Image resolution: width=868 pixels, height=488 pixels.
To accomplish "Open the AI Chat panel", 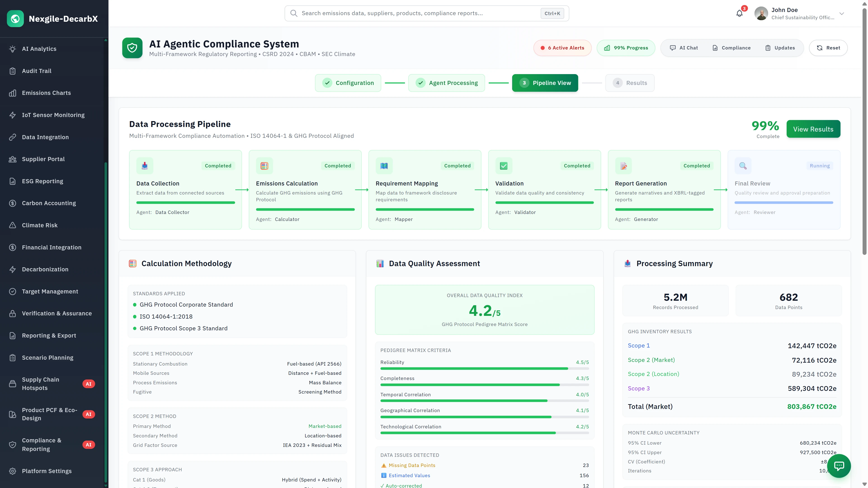I will click(x=684, y=47).
